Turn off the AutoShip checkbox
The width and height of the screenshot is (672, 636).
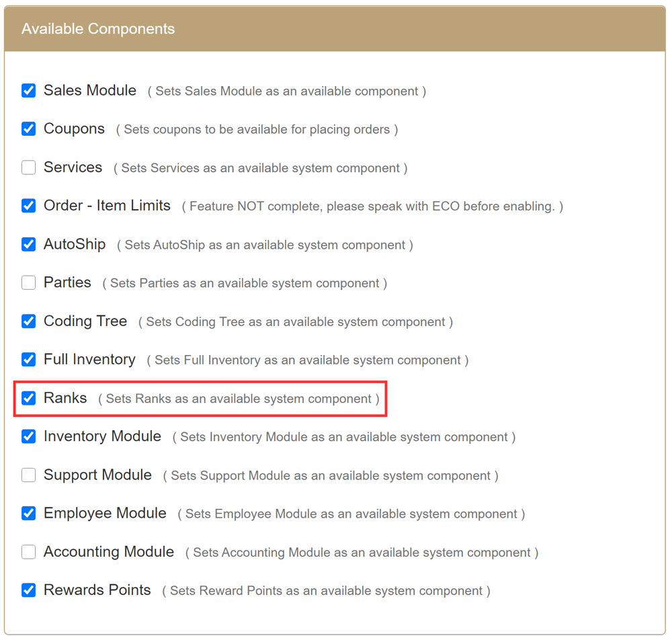pyautogui.click(x=28, y=245)
